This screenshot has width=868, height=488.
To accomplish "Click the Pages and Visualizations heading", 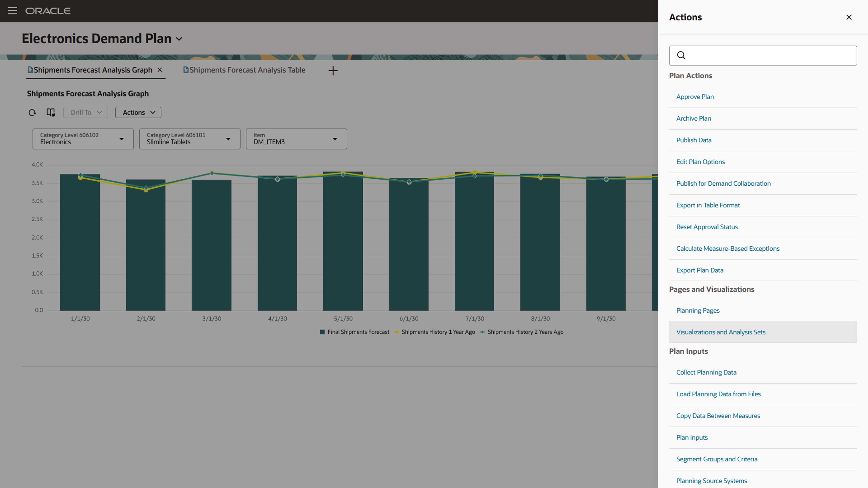I will 712,289.
